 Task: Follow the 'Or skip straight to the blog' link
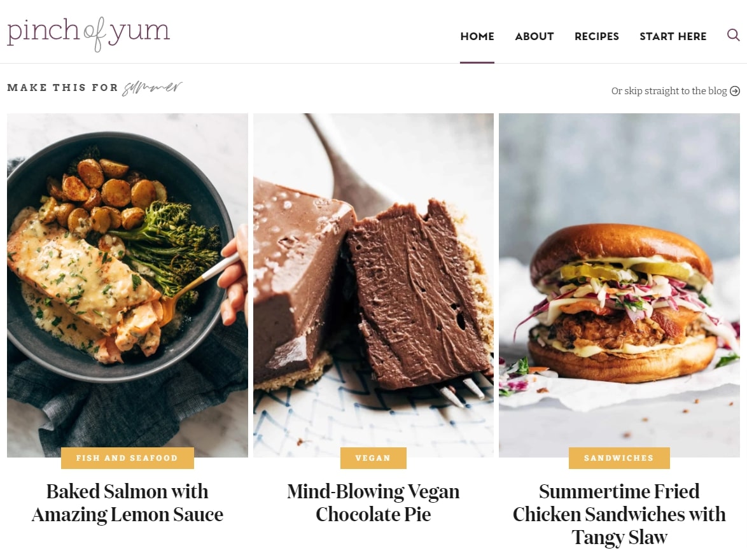[x=669, y=91]
